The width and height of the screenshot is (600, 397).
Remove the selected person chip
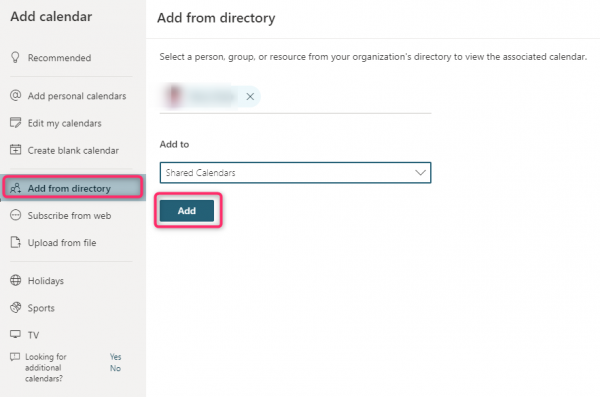coord(250,96)
